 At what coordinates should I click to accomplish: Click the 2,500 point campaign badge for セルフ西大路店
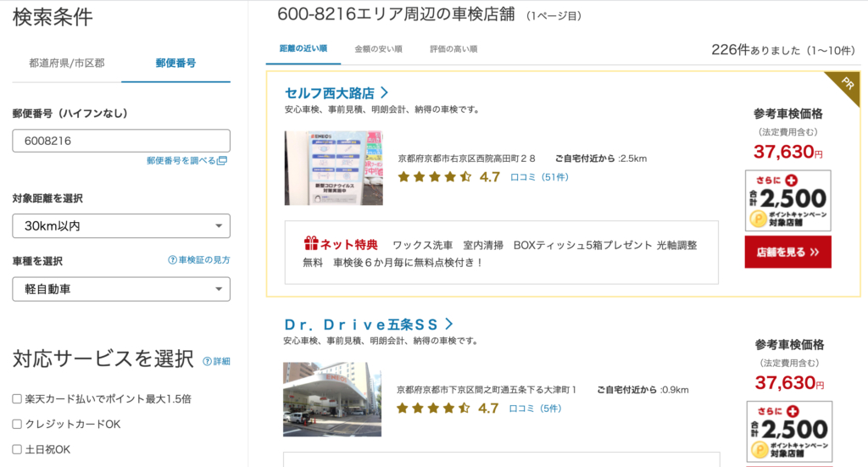tap(787, 201)
